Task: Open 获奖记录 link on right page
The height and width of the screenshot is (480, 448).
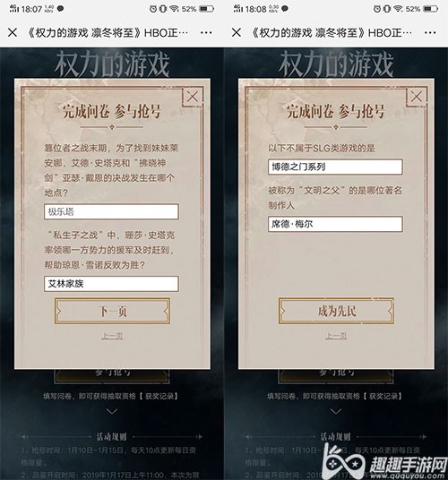Action: [383, 396]
